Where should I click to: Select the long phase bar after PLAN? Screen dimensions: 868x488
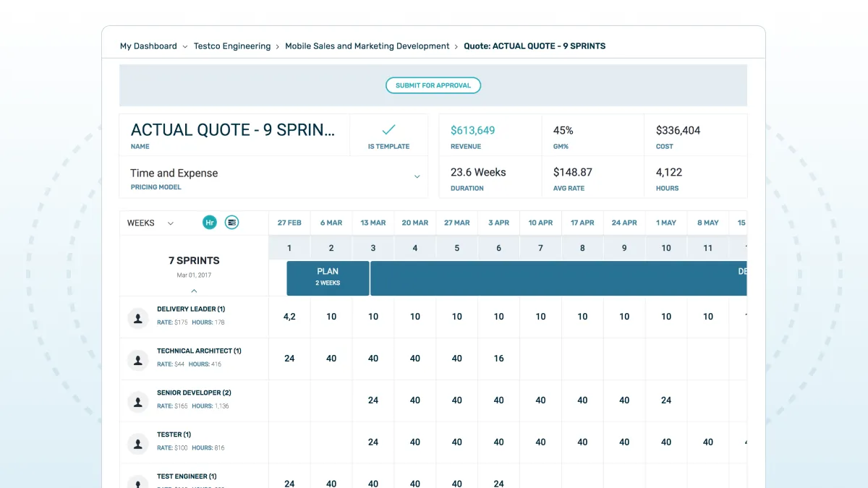coord(558,278)
